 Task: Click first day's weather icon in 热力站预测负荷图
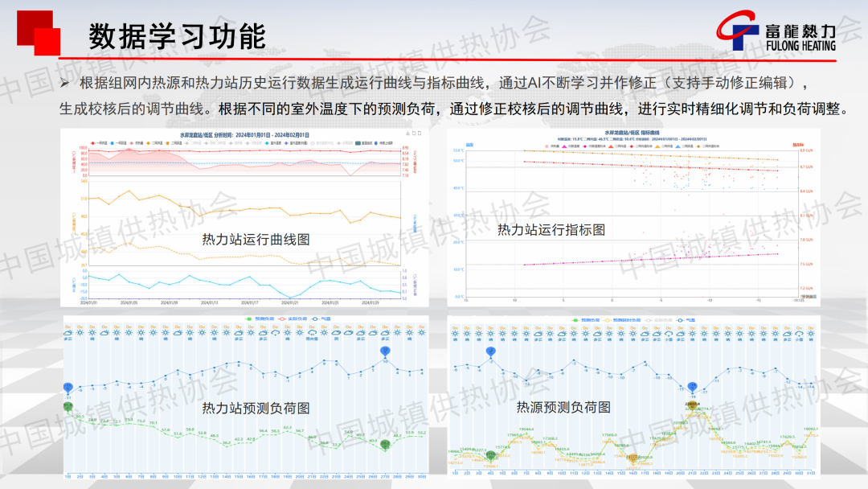(x=68, y=332)
